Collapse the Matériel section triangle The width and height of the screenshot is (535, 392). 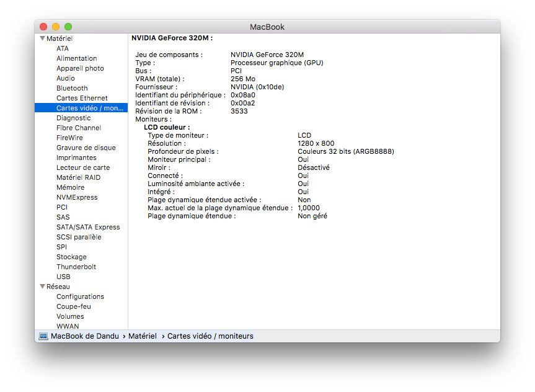point(43,38)
